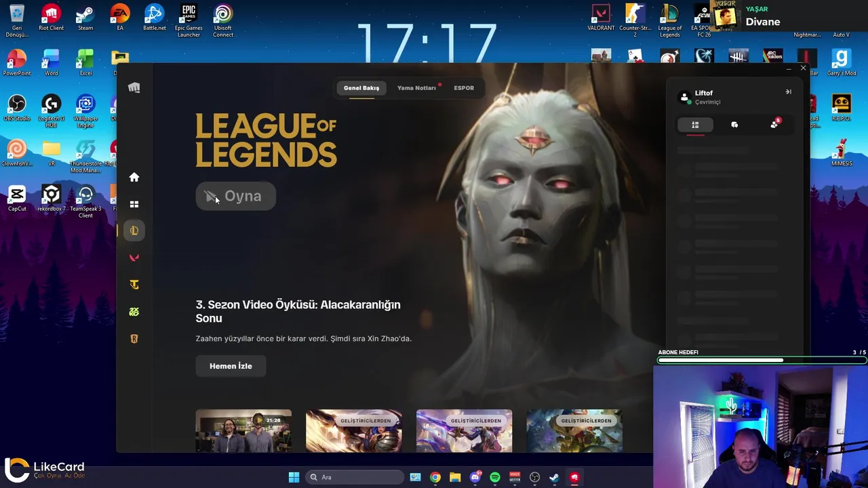Open Spotify from the taskbar
This screenshot has width=868, height=488.
(495, 477)
